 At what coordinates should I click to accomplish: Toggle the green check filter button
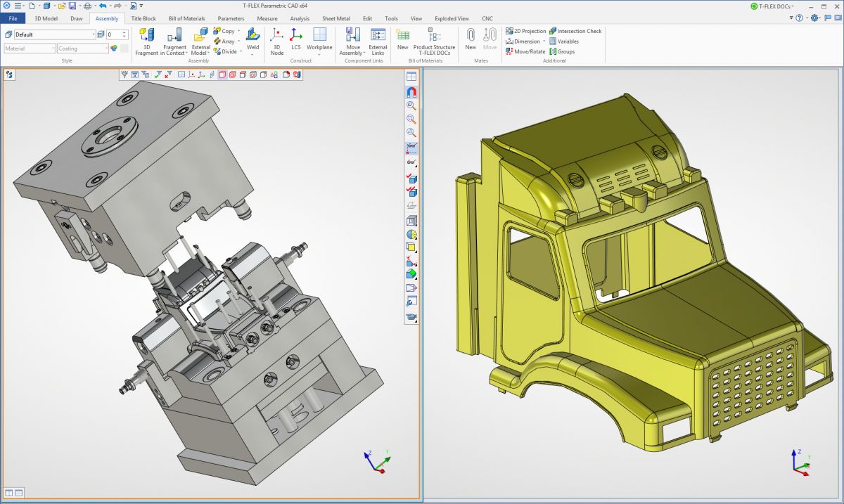click(158, 74)
